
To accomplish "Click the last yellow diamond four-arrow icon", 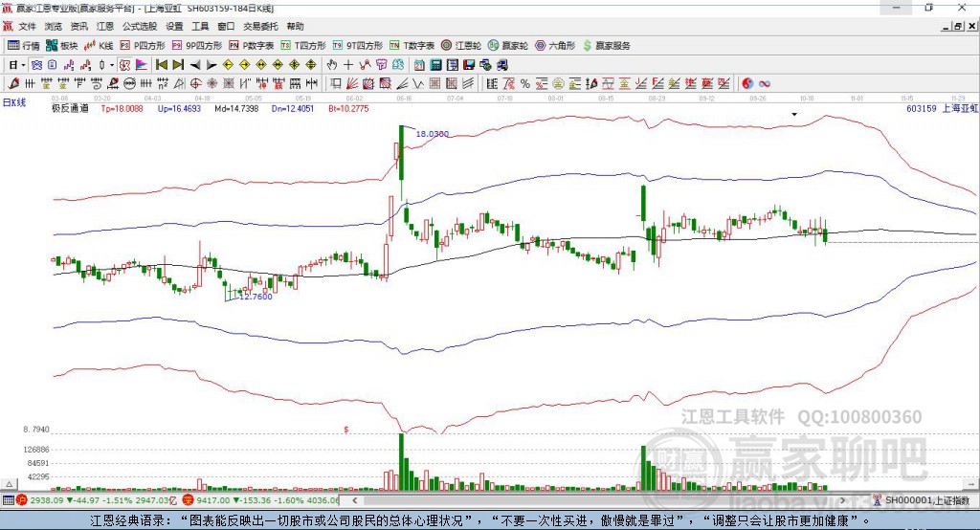I will (x=311, y=65).
